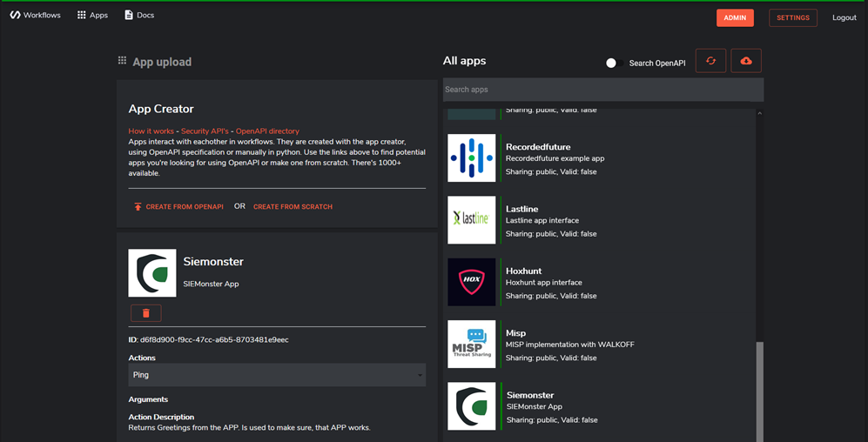Click the refresh apps icon button

click(710, 61)
